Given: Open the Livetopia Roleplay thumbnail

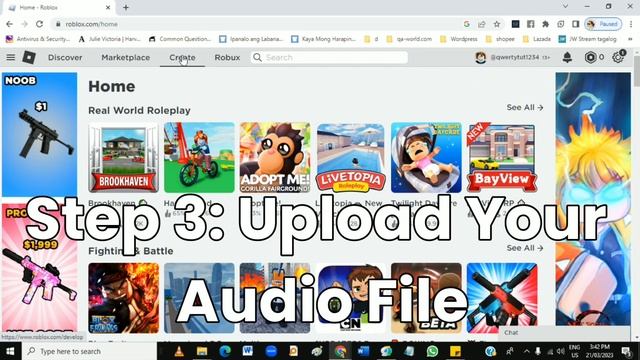Looking at the screenshot, I should pyautogui.click(x=351, y=158).
